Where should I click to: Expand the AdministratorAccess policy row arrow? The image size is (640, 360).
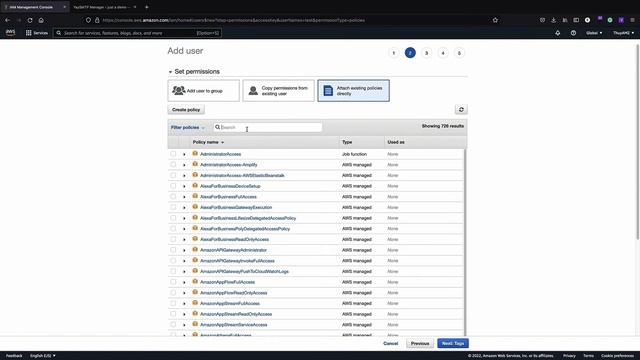[184, 154]
